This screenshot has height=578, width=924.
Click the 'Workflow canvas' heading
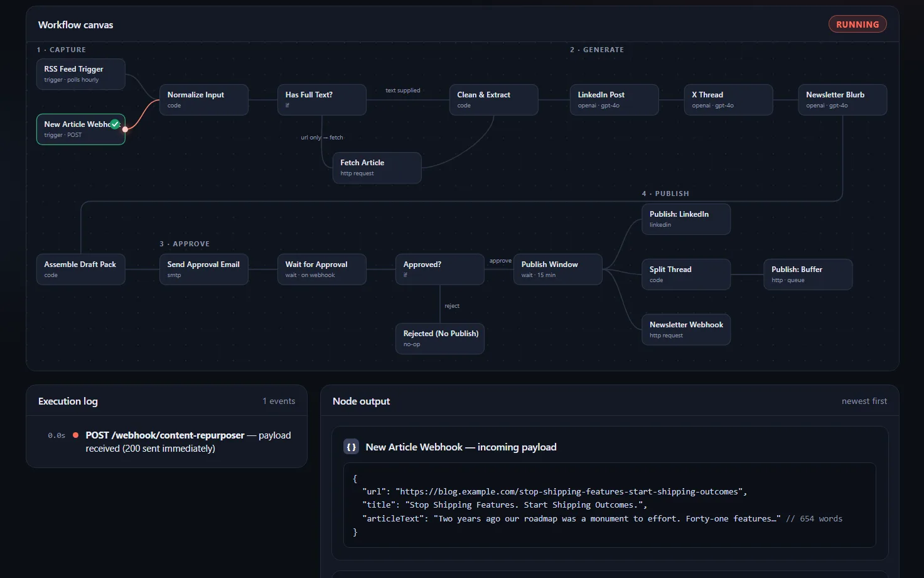pos(76,25)
